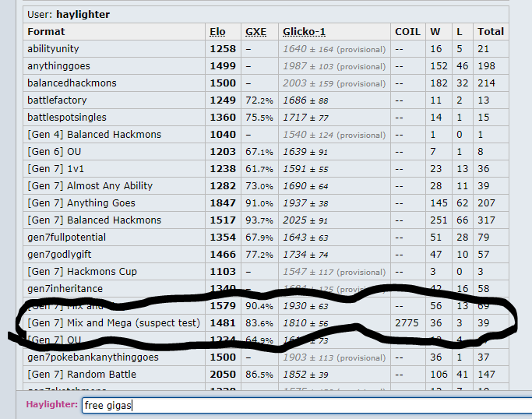Click the COIL column header

pyautogui.click(x=407, y=32)
